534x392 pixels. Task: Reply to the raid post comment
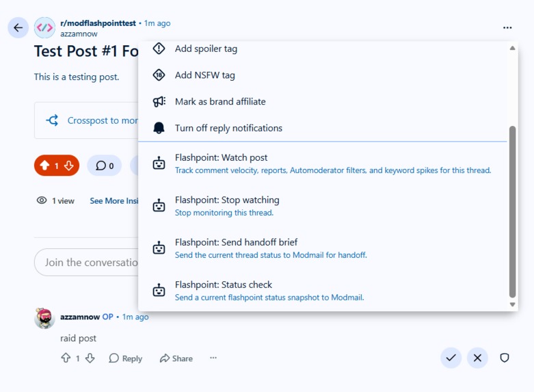click(x=125, y=358)
